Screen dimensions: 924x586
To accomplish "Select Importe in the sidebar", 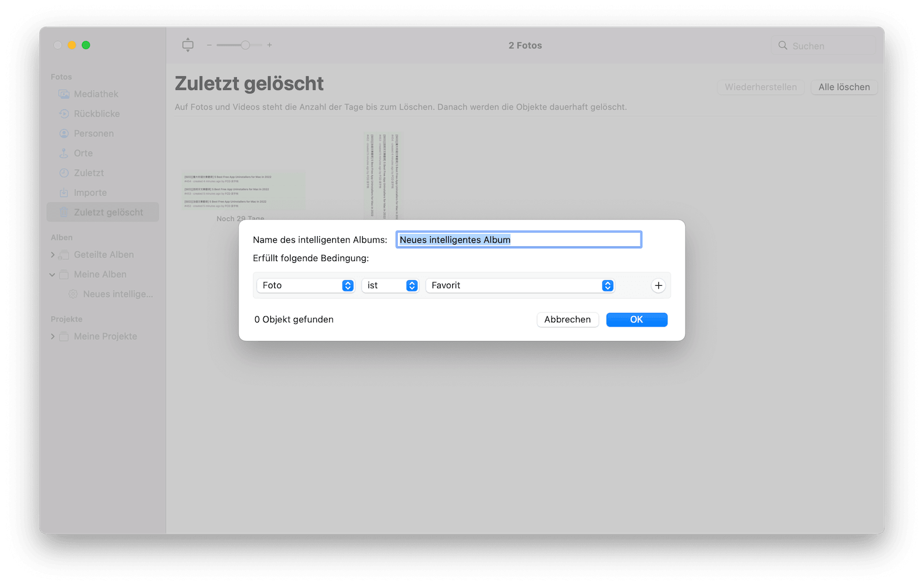I will click(x=103, y=193).
